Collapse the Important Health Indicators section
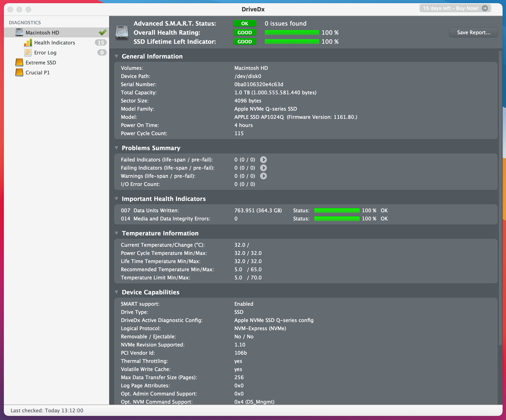The width and height of the screenshot is (506, 420). (117, 199)
